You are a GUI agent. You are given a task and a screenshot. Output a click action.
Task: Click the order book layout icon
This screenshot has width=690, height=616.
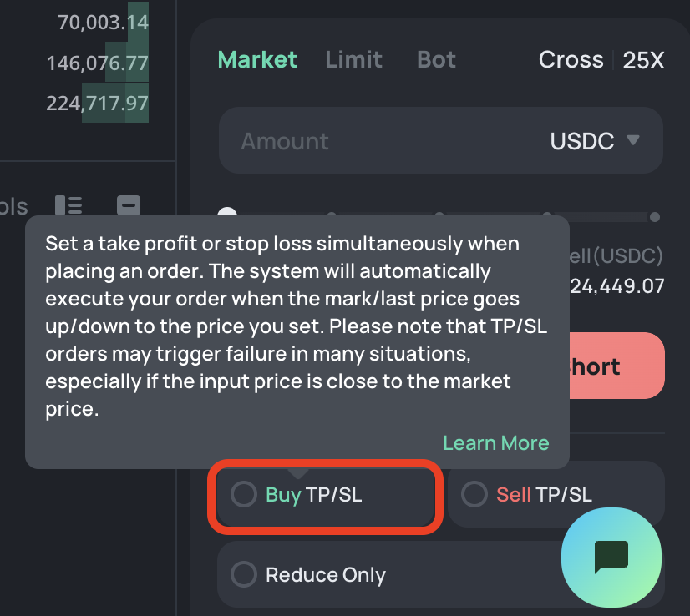(68, 205)
